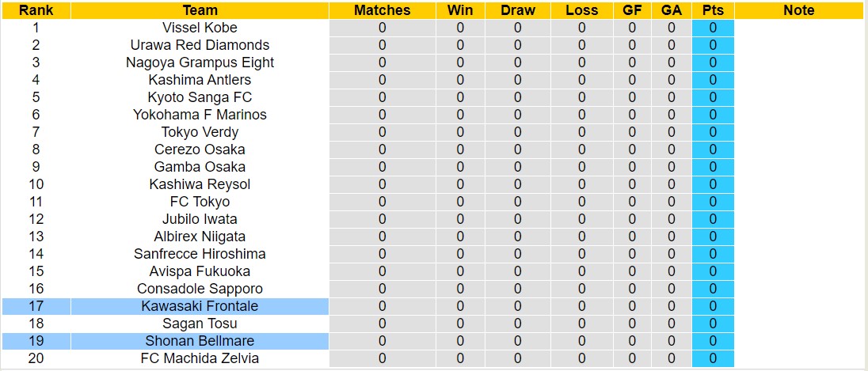868x371 pixels.
Task: Click the blue Pts cell for Vissel Kobe
Action: tap(713, 28)
